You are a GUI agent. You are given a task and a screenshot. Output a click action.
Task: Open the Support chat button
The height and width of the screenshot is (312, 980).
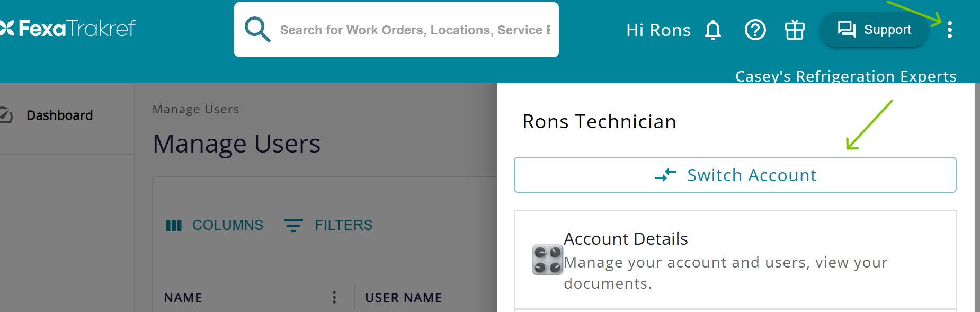click(874, 30)
